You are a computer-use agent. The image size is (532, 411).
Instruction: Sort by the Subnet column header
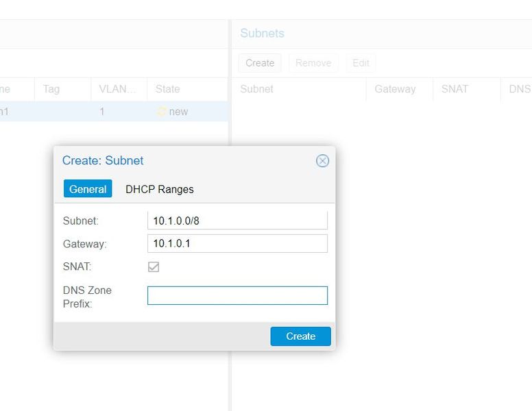(x=299, y=89)
